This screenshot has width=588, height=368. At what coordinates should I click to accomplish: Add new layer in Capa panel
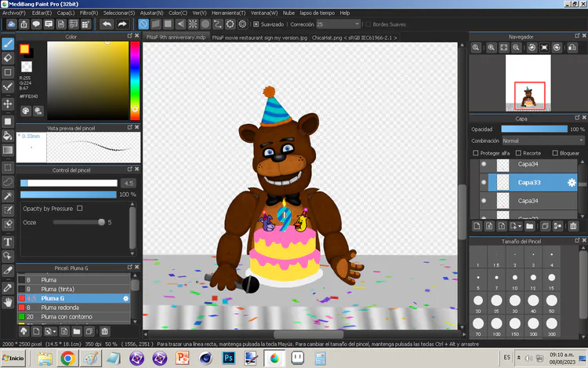tap(477, 226)
